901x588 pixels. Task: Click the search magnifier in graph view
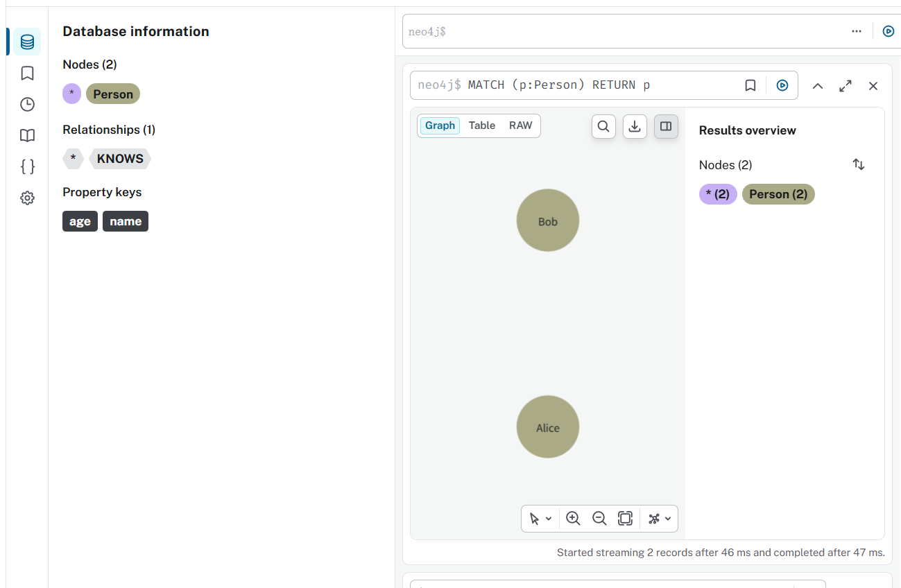tap(603, 126)
